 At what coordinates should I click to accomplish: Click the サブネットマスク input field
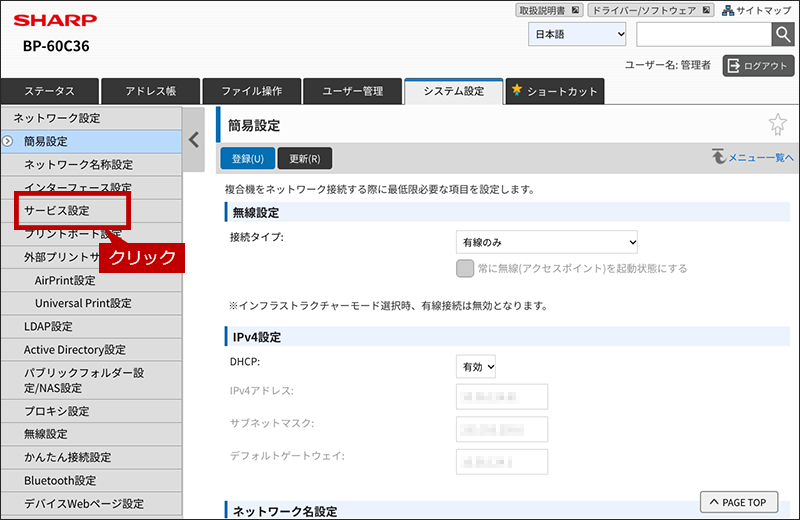(502, 429)
